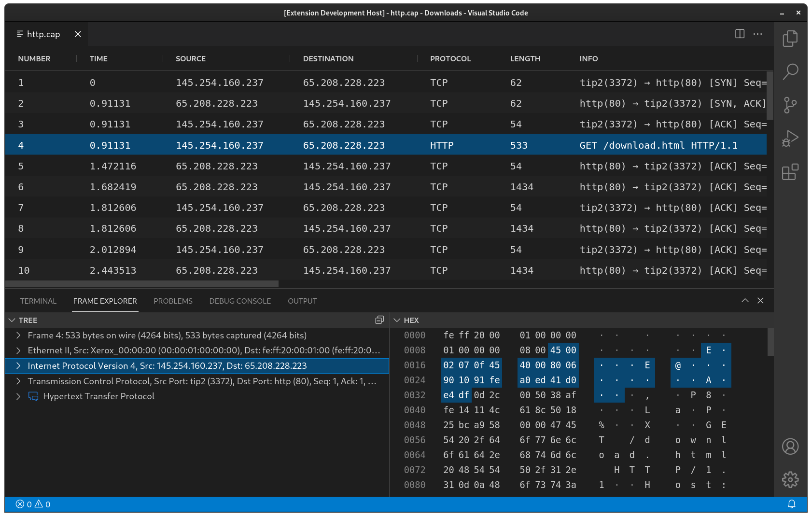Select packet 10 at time 2.443513
812x517 pixels.
386,270
